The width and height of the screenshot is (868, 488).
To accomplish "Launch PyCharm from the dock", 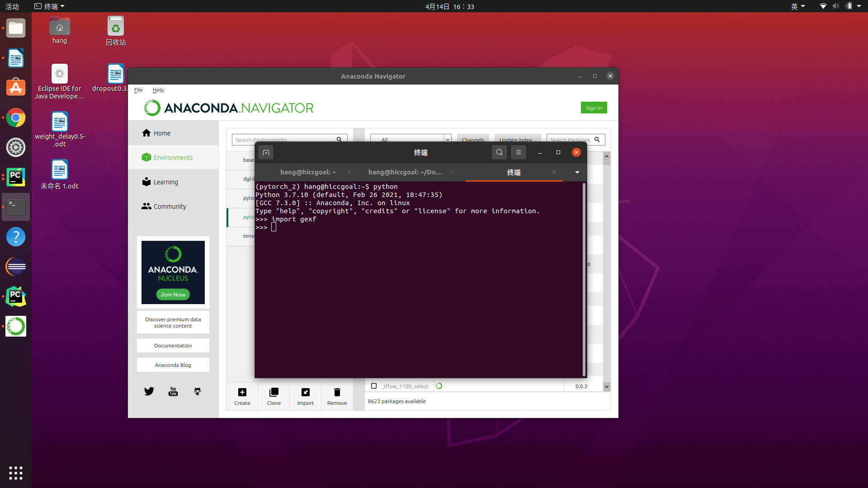I will pyautogui.click(x=16, y=178).
